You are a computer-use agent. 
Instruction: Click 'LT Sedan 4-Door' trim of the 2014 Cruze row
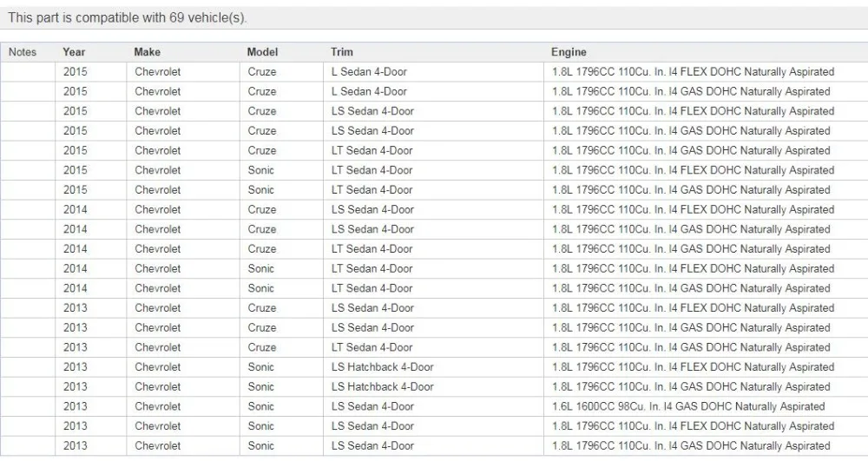click(372, 249)
